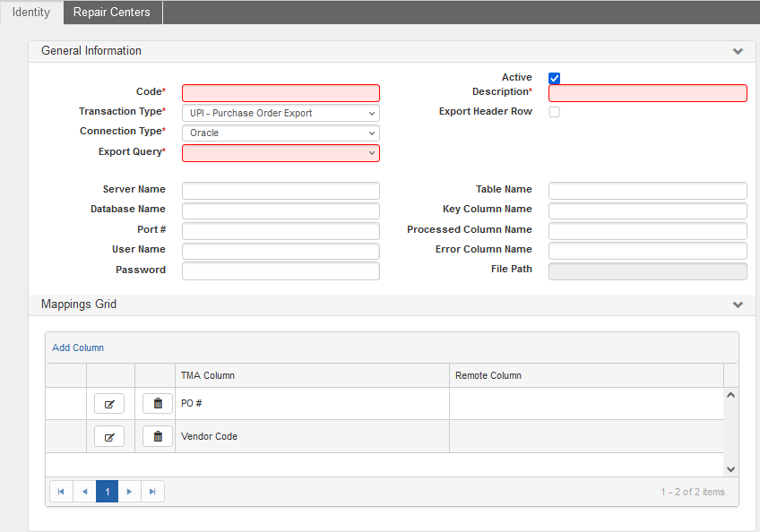
Task: Go to first page of mappings grid
Action: click(x=61, y=492)
